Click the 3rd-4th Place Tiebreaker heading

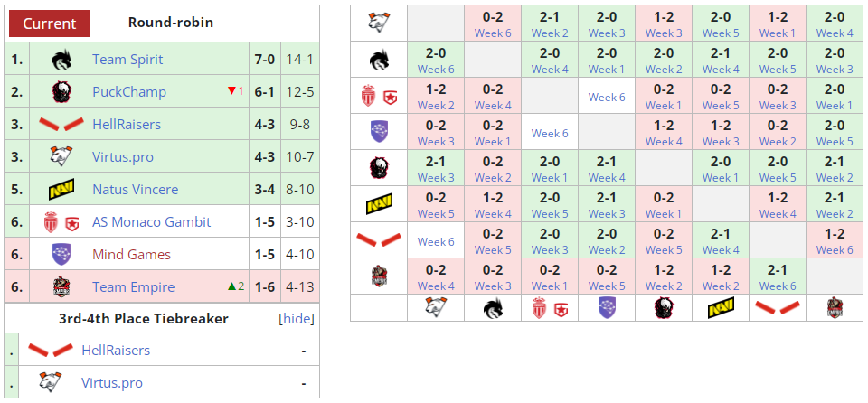[143, 318]
